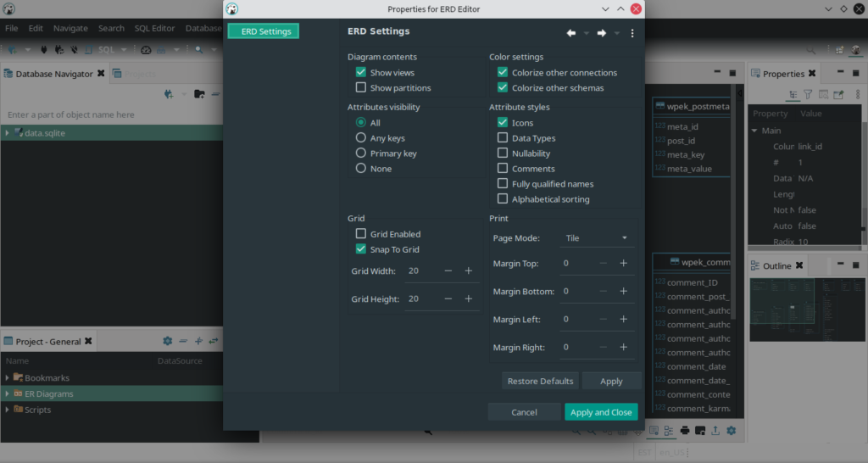Enable the Show partitions checkbox

click(x=361, y=87)
